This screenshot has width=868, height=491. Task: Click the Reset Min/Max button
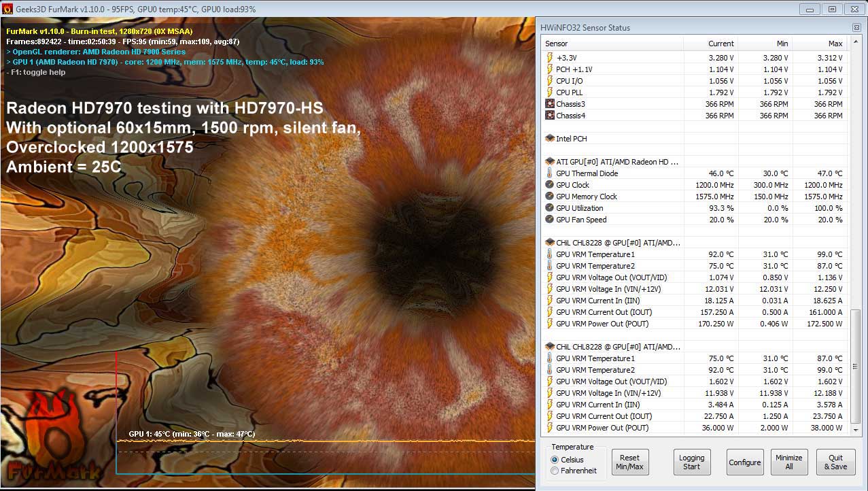(630, 462)
